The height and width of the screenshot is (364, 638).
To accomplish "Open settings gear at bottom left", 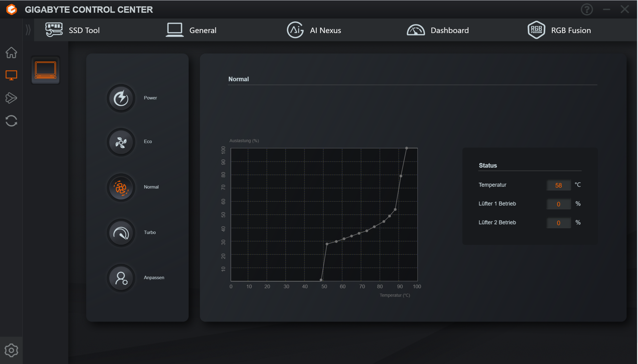I will coord(11,350).
